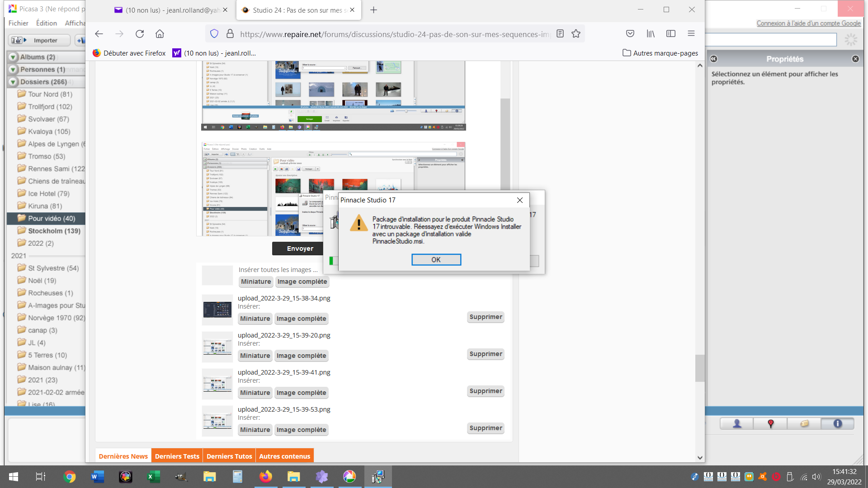
Task: Open thumbnail of upload_2022-3-29_15-38-34.png
Action: click(217, 310)
